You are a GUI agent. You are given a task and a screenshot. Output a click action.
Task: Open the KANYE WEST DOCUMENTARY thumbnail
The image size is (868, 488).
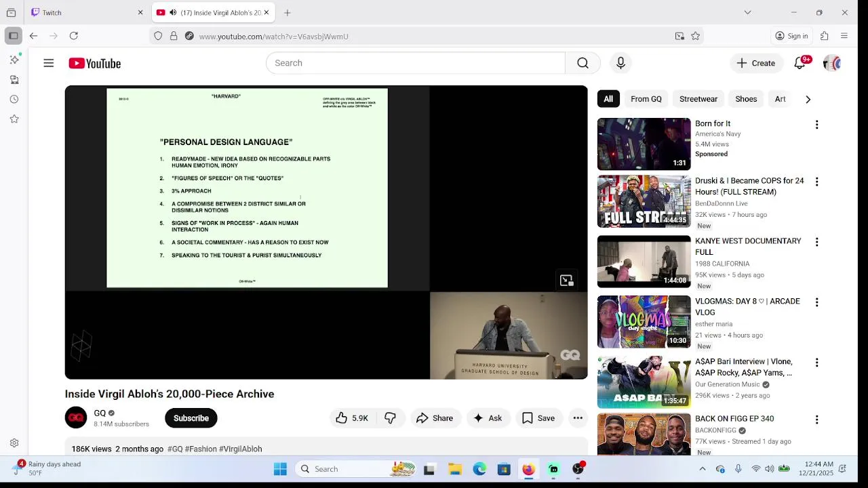[644, 262]
